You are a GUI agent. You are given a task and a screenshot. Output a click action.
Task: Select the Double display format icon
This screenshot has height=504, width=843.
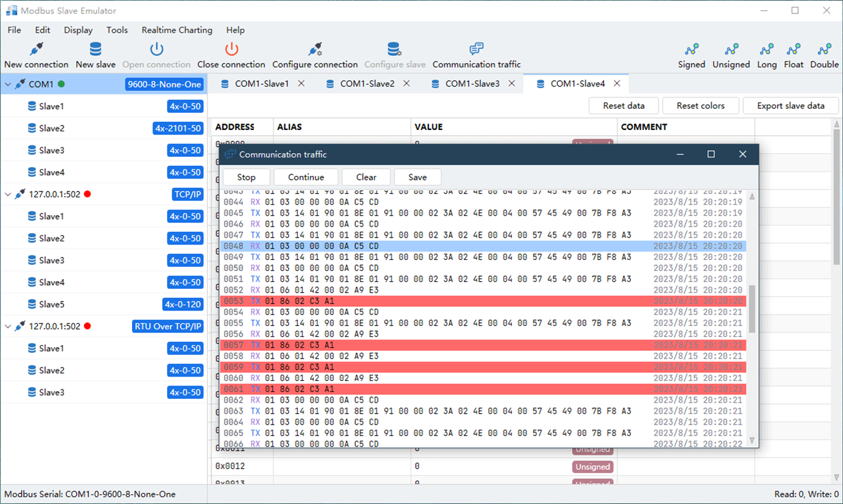824,50
